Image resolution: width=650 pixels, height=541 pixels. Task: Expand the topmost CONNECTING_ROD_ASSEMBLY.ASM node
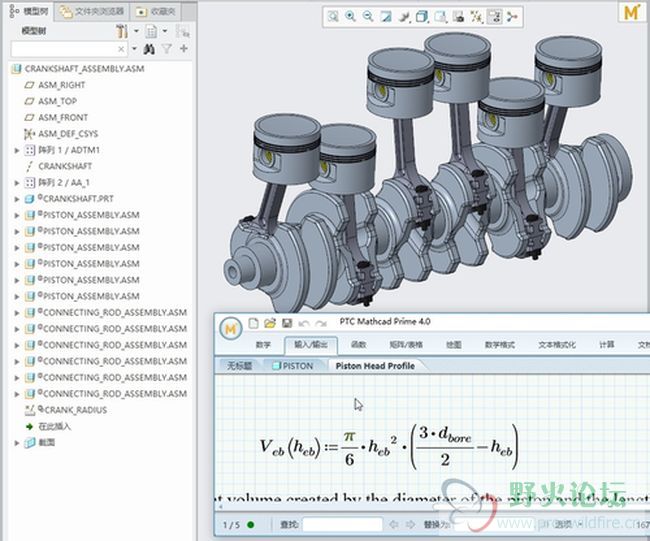click(17, 313)
